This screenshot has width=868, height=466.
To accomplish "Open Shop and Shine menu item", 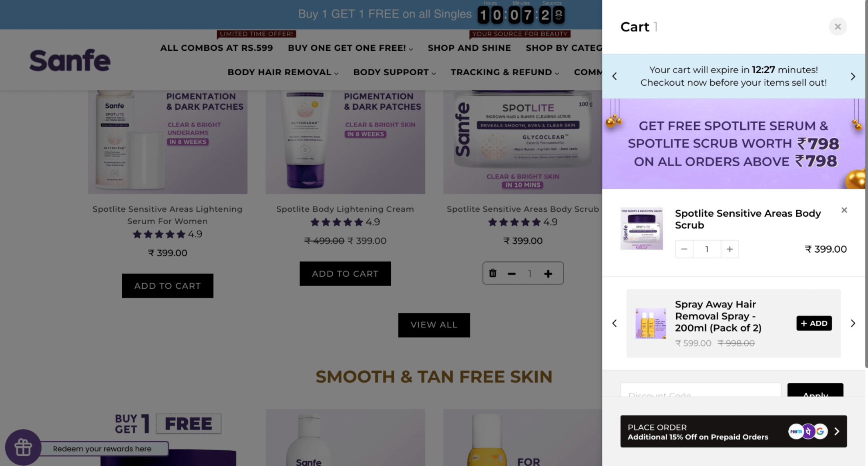I will pos(469,48).
